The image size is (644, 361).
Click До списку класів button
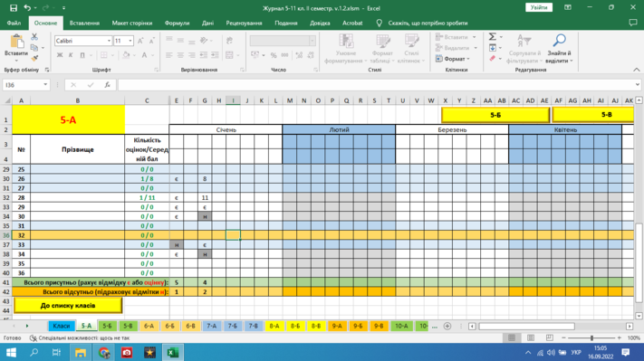68,305
